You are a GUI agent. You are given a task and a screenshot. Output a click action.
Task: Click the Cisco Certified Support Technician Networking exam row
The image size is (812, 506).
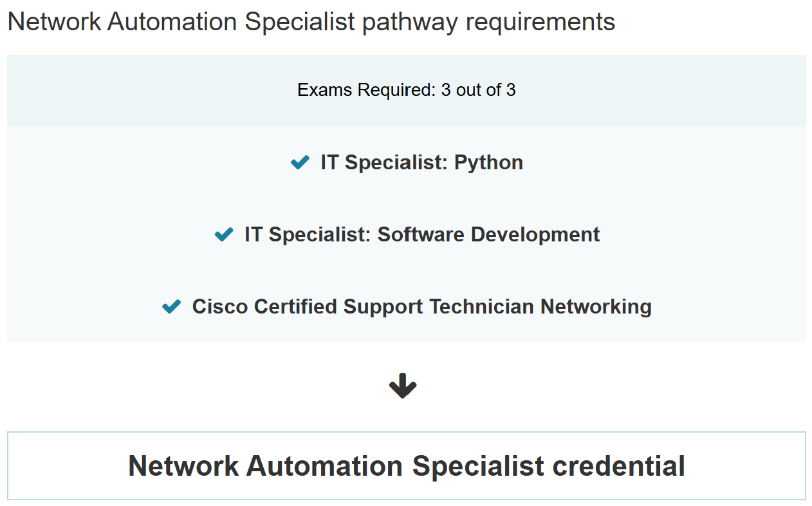(422, 306)
